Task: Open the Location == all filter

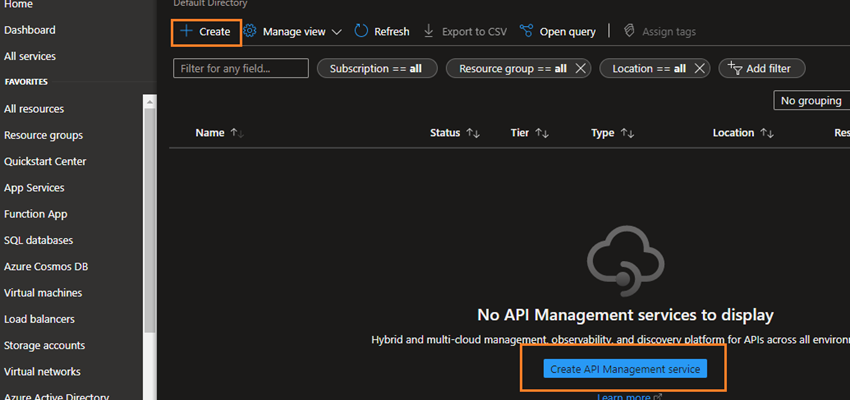Action: pos(648,68)
